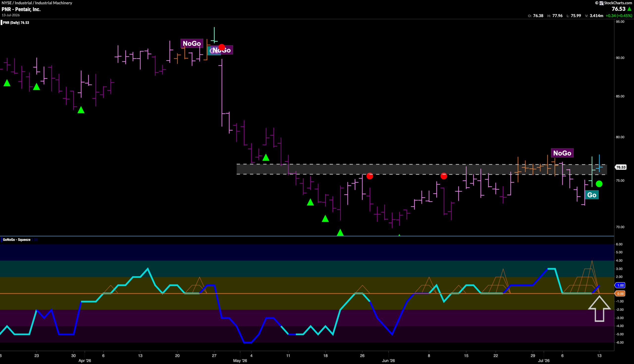Viewport: 634px width, 364px height.
Task: Select the May '26 month label on the time axis
Action: coord(240,361)
